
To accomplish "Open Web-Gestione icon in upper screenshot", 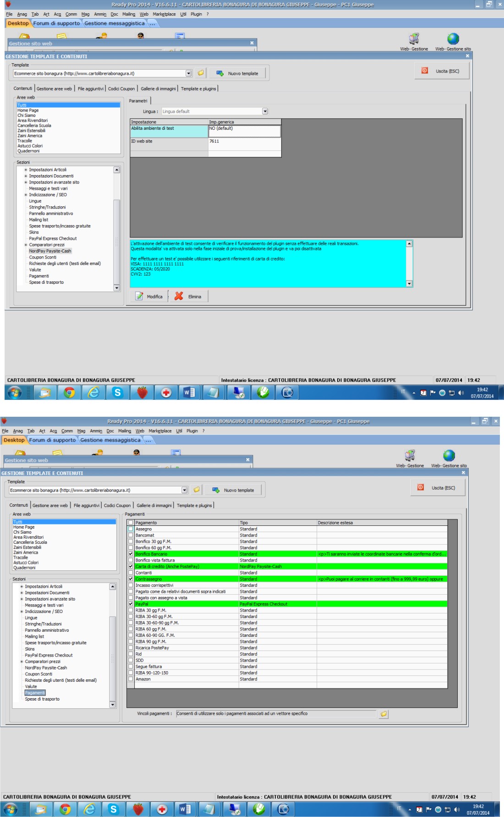I will pyautogui.click(x=414, y=42).
